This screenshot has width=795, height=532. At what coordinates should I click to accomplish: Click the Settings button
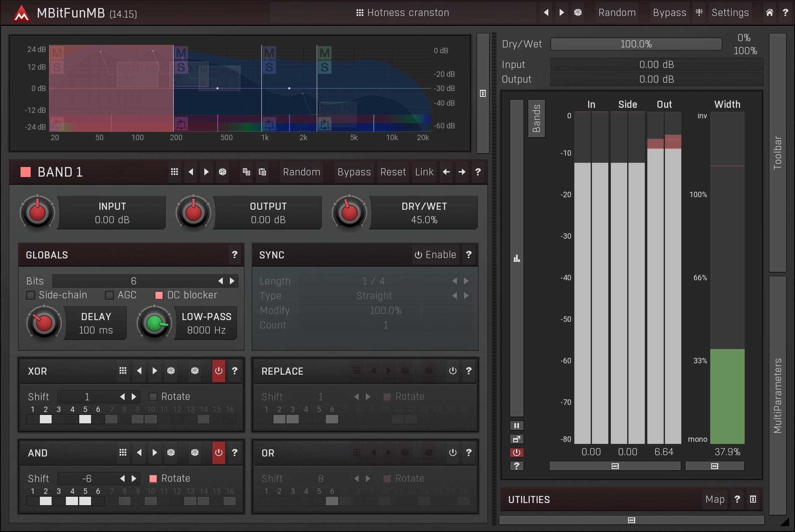[730, 13]
